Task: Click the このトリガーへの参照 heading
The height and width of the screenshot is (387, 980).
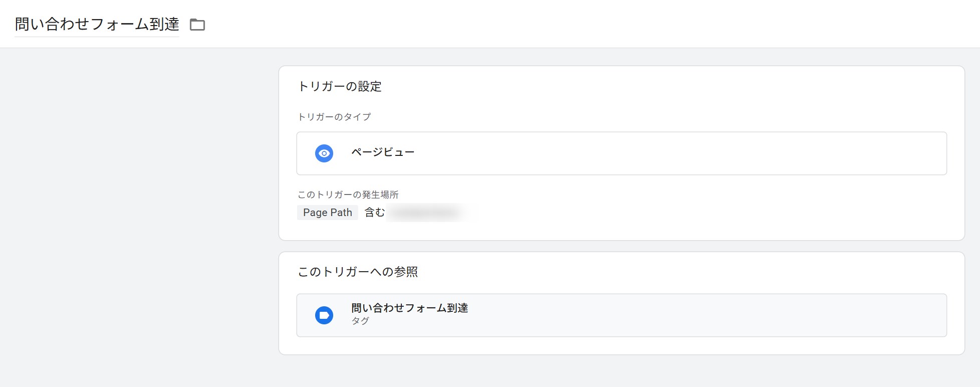Action: pyautogui.click(x=358, y=272)
